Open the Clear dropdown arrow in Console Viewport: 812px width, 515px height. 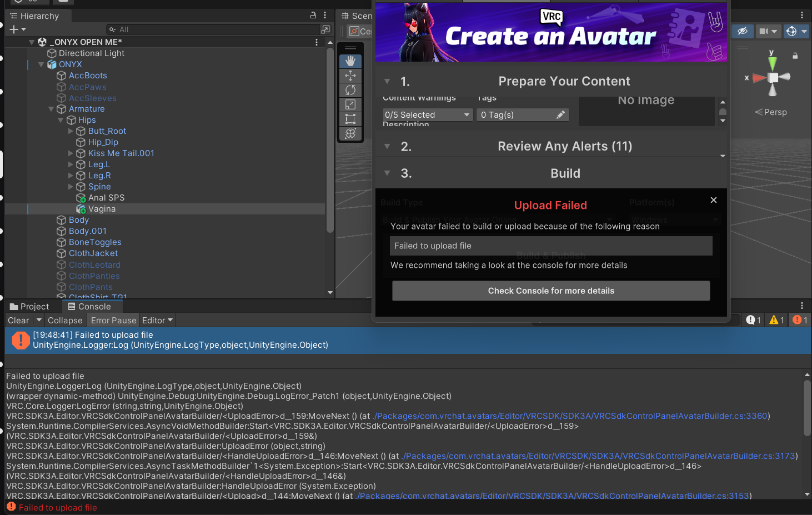pyautogui.click(x=38, y=320)
